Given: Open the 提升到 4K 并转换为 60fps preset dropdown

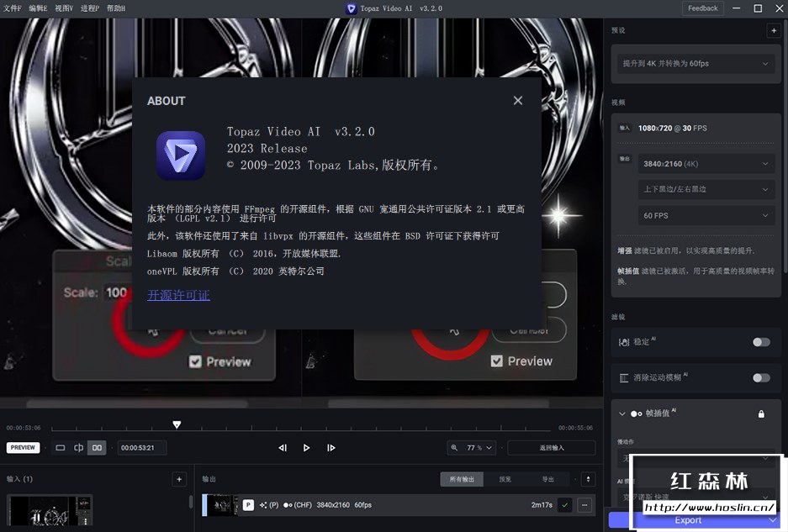Looking at the screenshot, I should coord(696,63).
